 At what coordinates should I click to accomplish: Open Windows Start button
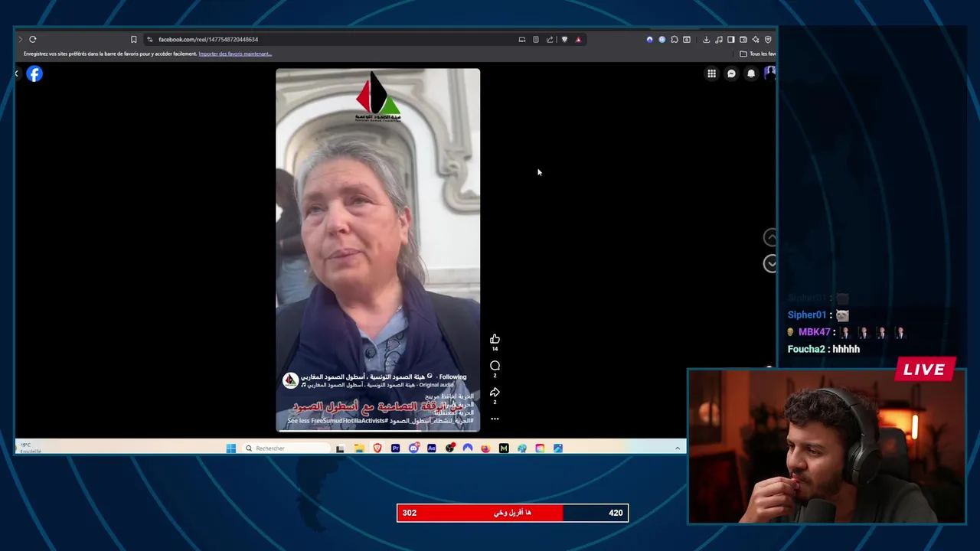(x=231, y=448)
